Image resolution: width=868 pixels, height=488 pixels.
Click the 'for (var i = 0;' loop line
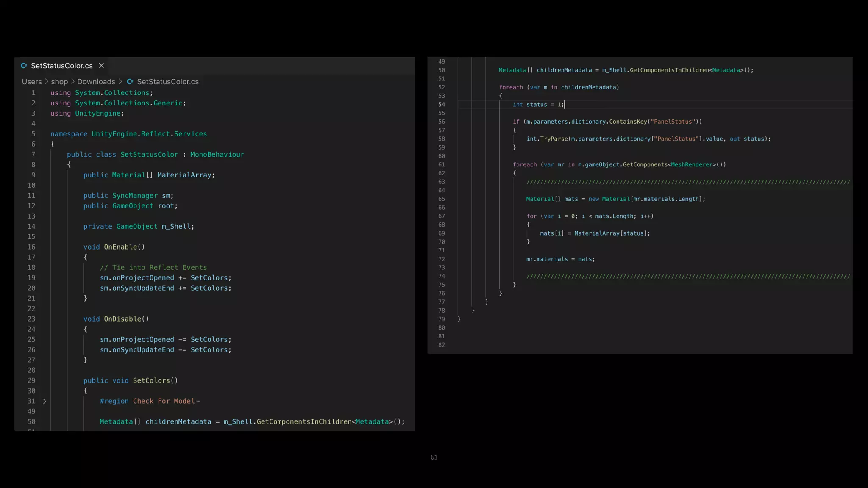tap(590, 216)
